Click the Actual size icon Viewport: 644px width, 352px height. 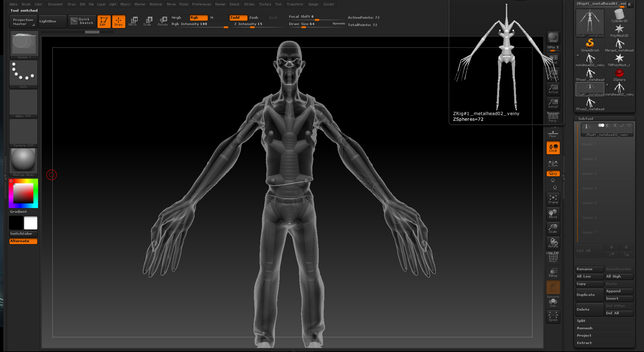[x=553, y=89]
